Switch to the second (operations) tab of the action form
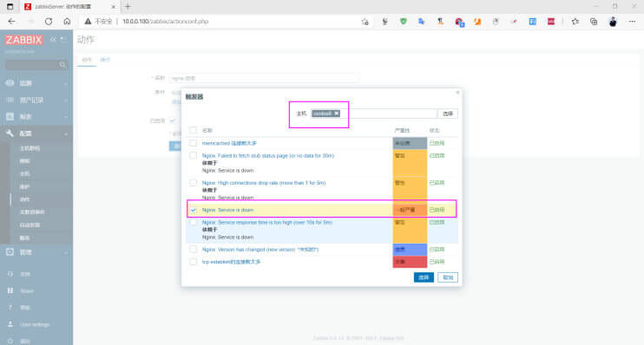This screenshot has height=345, width=644. click(x=106, y=60)
